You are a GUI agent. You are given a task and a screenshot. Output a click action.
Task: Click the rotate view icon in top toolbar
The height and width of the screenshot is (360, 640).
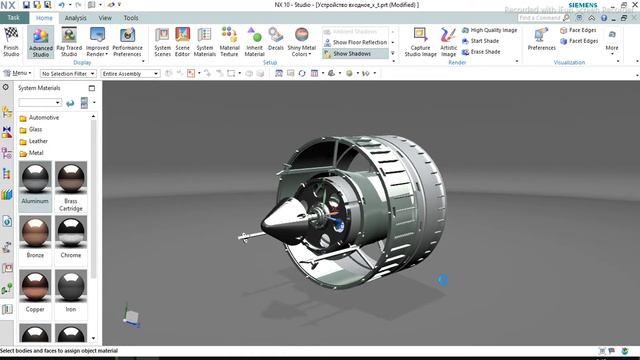click(x=302, y=73)
